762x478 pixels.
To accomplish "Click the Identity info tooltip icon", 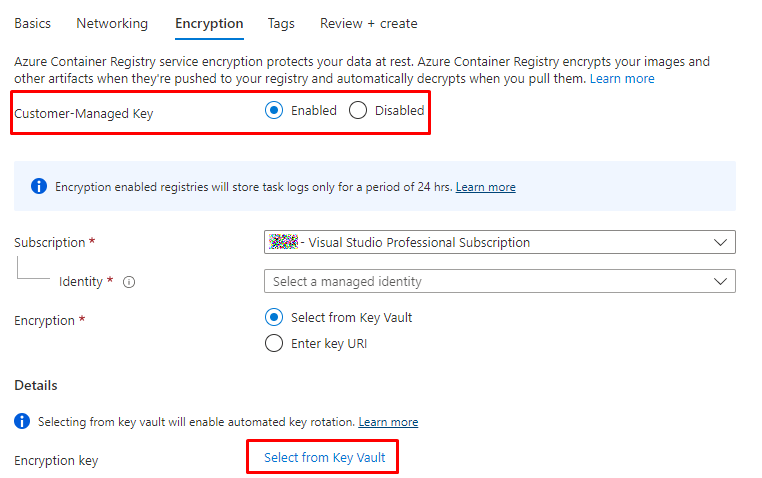I will pyautogui.click(x=129, y=282).
